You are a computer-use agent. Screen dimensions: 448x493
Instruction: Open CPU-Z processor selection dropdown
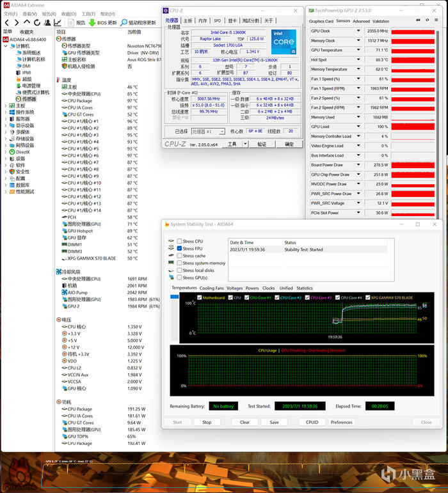pos(208,132)
